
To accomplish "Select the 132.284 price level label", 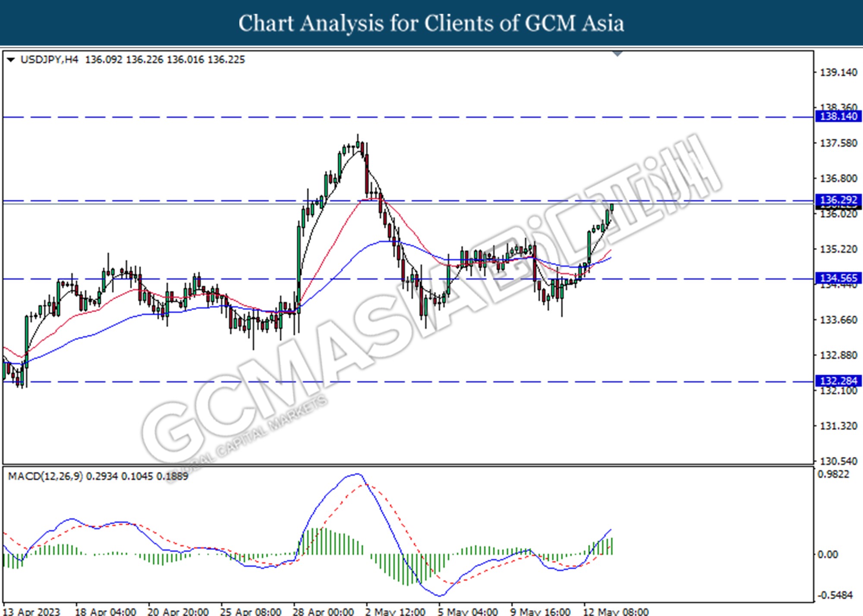I will tap(838, 381).
